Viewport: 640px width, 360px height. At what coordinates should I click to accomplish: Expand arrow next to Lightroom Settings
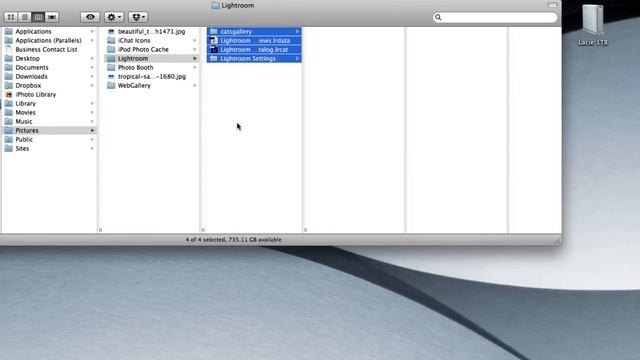pyautogui.click(x=298, y=58)
